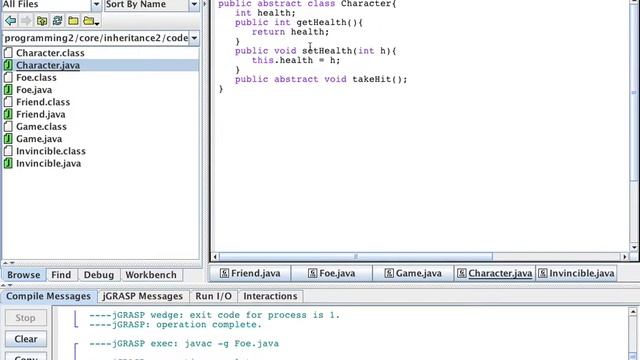Select Friend.java in the file list
The image size is (640, 360).
pos(40,114)
